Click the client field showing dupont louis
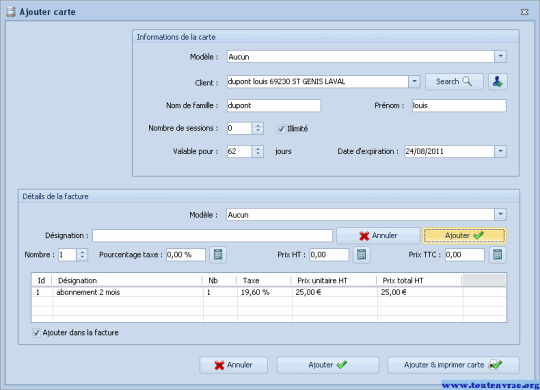 [x=318, y=82]
